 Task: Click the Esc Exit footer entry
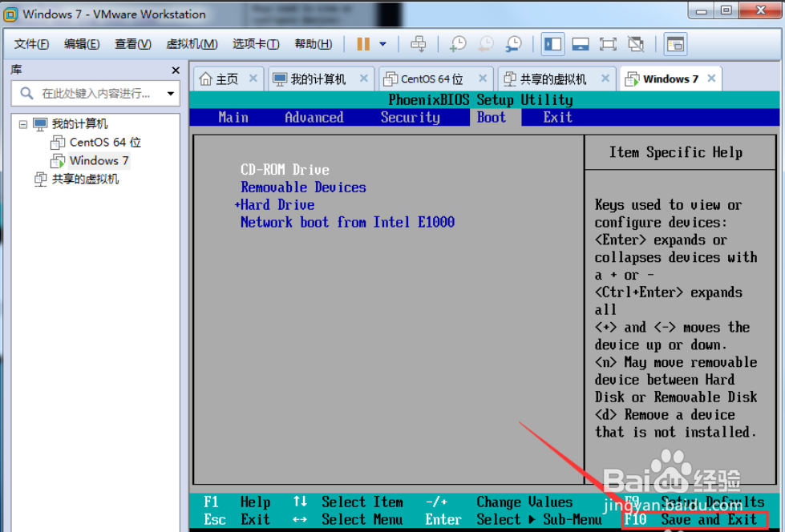click(x=237, y=519)
